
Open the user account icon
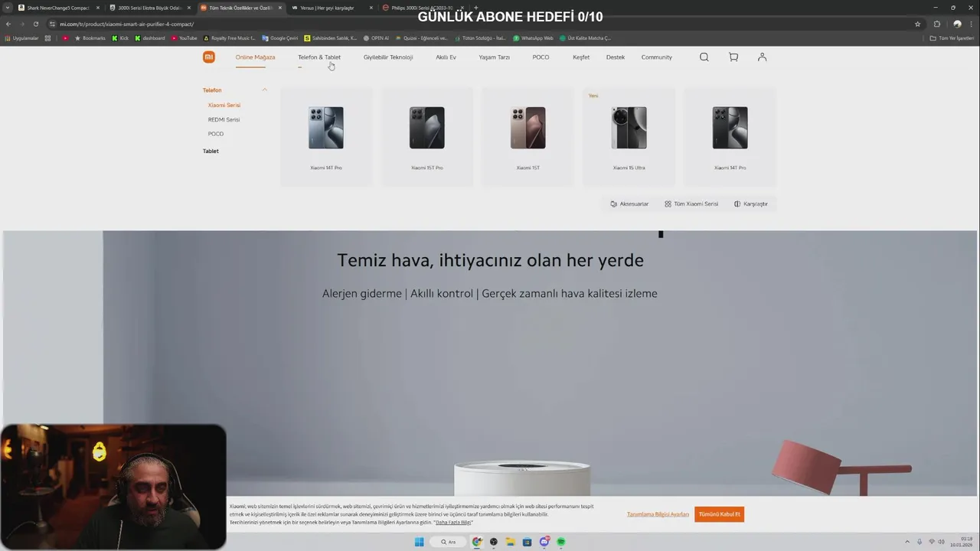[762, 57]
